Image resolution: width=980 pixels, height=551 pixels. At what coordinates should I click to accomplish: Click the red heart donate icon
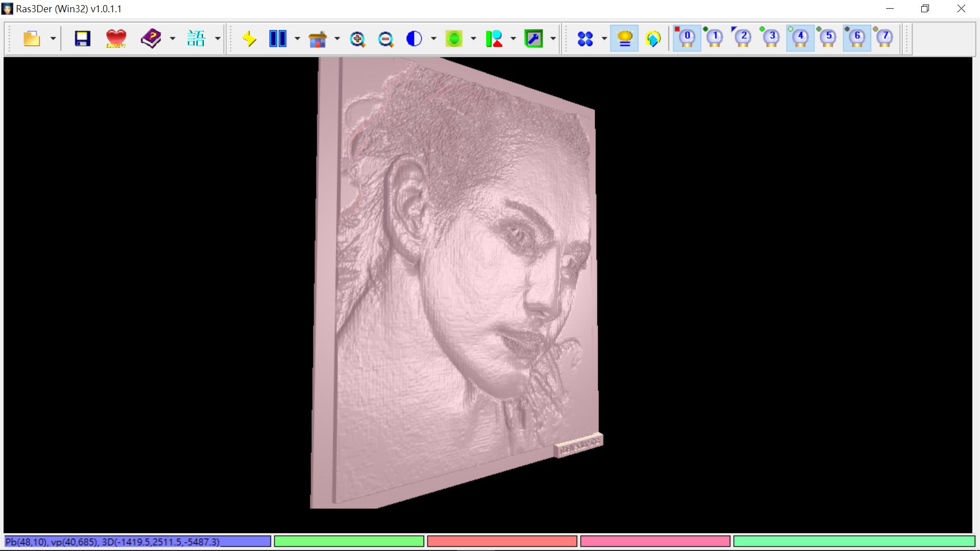click(116, 39)
